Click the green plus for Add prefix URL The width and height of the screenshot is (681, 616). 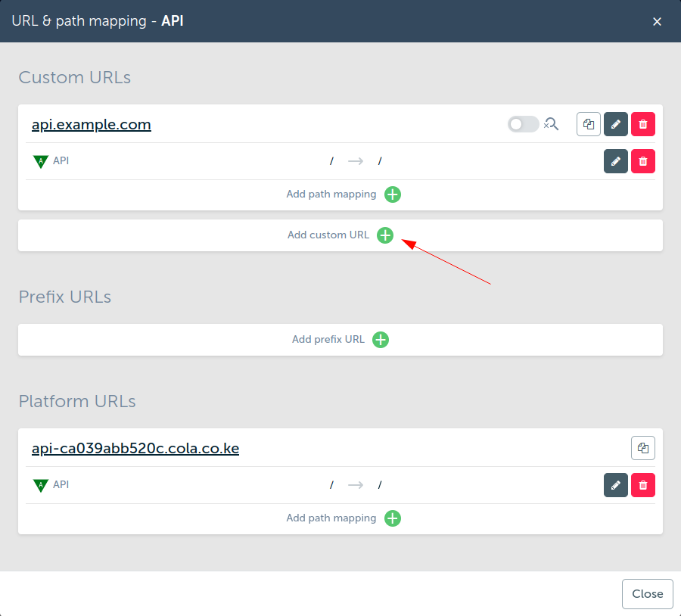click(x=381, y=340)
